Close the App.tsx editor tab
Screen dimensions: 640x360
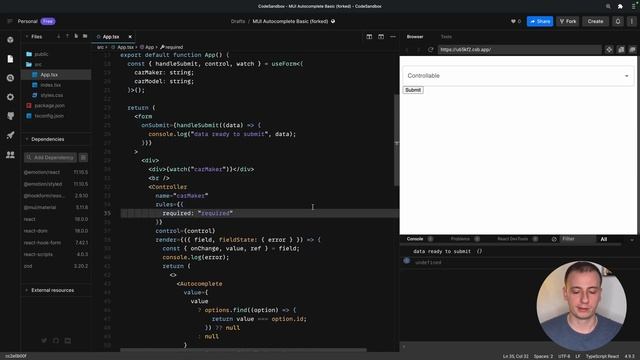coord(130,37)
